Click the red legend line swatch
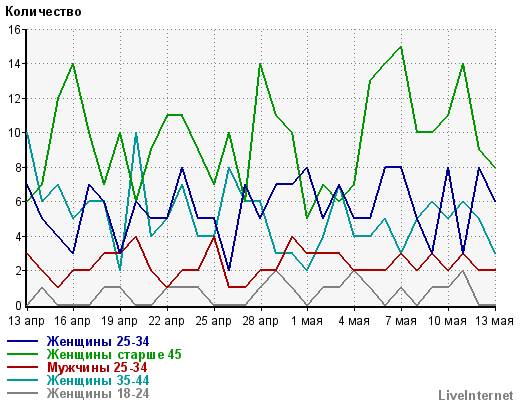The image size is (520, 405). 22,367
